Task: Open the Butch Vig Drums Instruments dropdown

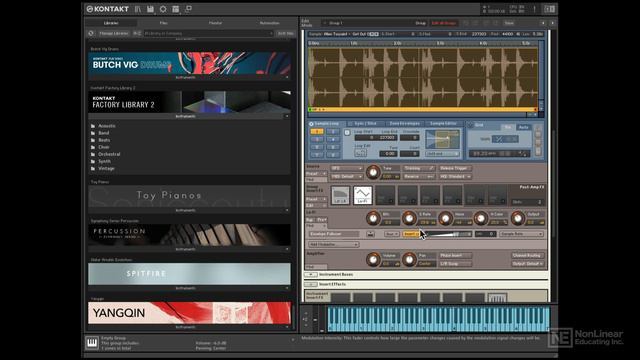Action: click(x=287, y=78)
